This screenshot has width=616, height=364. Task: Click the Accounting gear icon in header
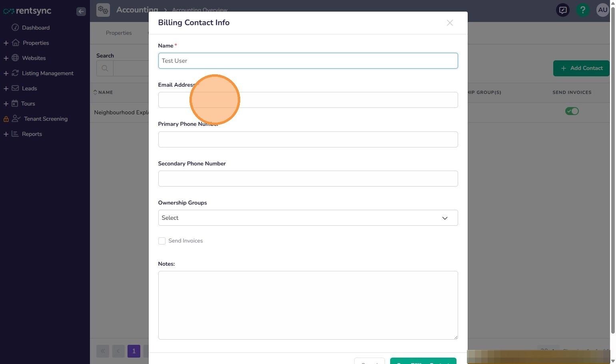tap(103, 10)
